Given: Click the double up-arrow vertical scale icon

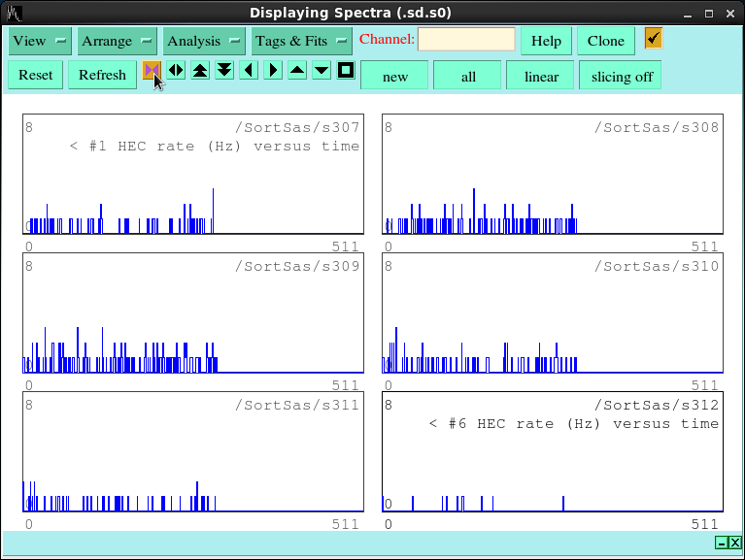Looking at the screenshot, I should click(200, 71).
